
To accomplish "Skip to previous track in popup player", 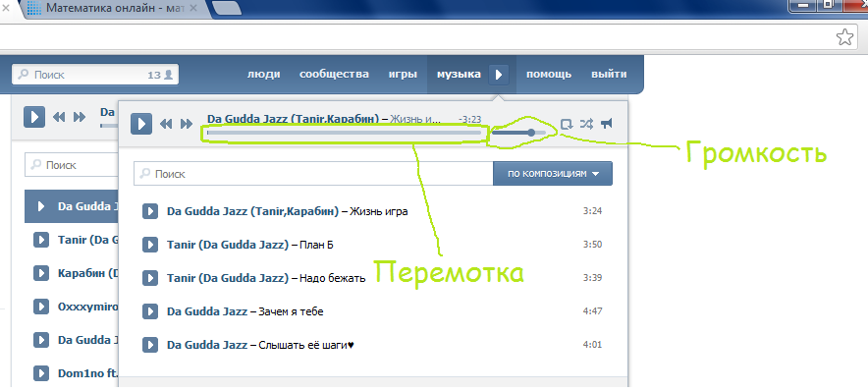I will tap(166, 124).
